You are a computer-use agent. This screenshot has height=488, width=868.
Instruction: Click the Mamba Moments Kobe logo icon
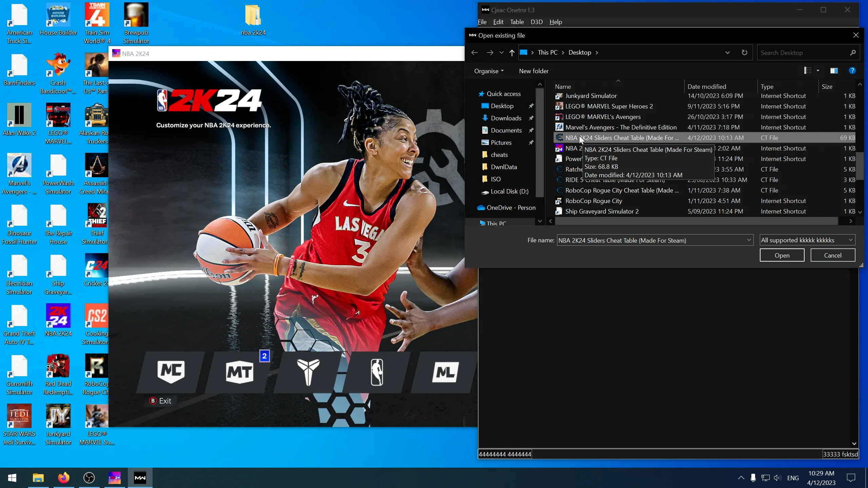click(308, 372)
